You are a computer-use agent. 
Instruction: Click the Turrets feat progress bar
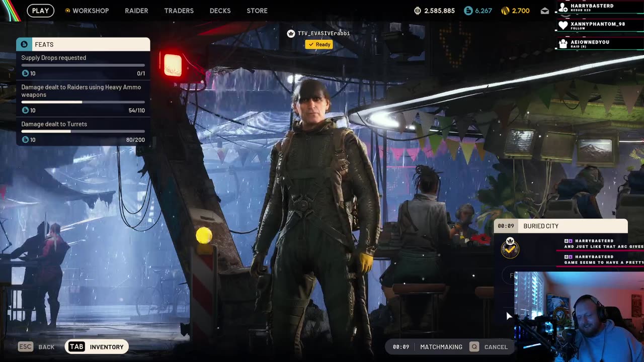(x=83, y=132)
